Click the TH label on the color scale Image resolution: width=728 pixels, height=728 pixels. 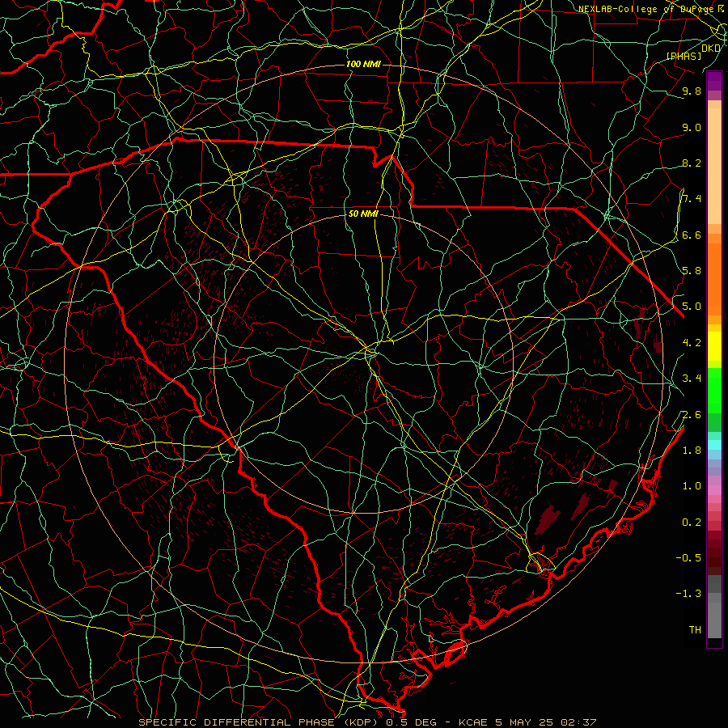tap(695, 629)
